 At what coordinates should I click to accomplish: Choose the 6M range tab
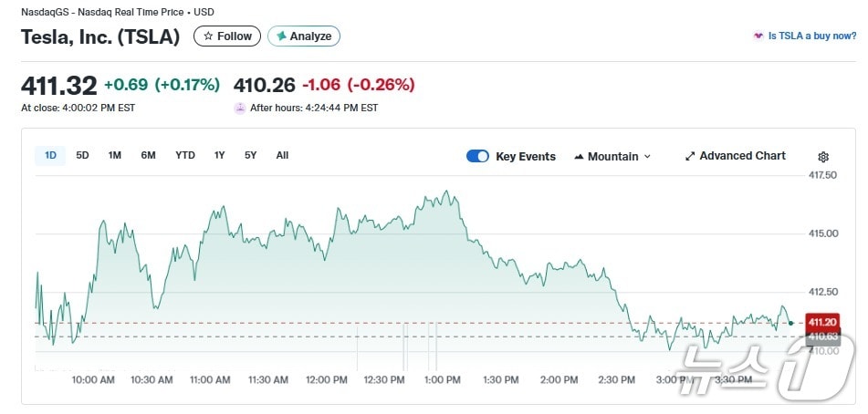point(148,155)
